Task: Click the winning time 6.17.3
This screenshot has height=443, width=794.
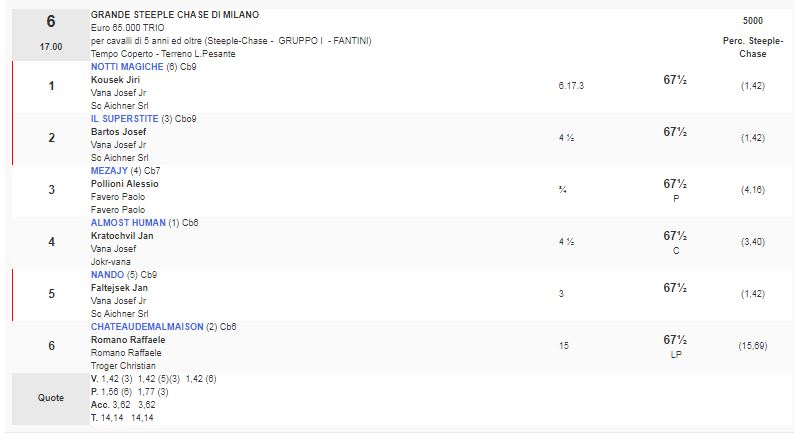Action: (x=571, y=86)
